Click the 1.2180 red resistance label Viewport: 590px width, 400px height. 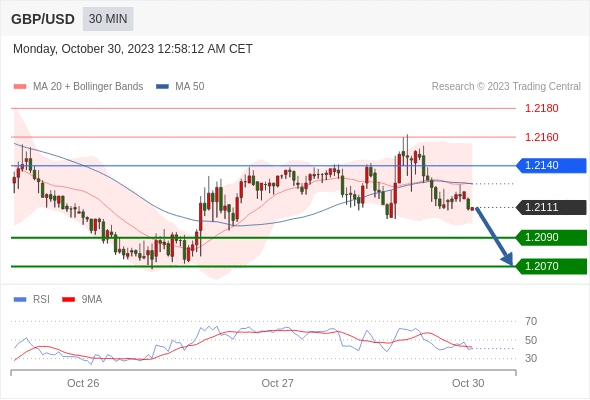pyautogui.click(x=541, y=108)
